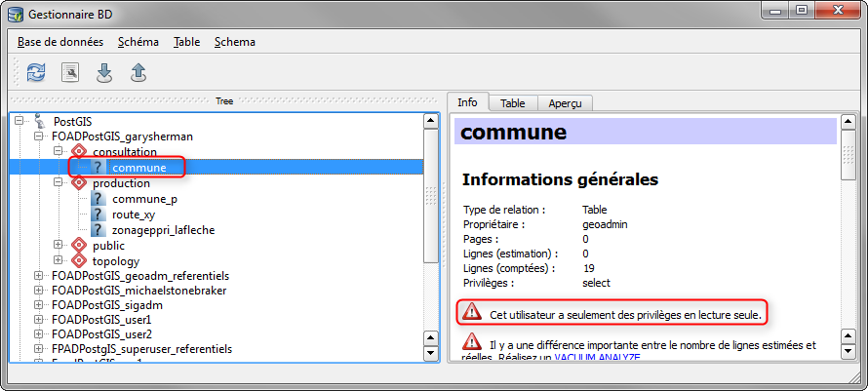This screenshot has height=391, width=868.
Task: Click the Export to file toolbar icon
Action: point(138,72)
